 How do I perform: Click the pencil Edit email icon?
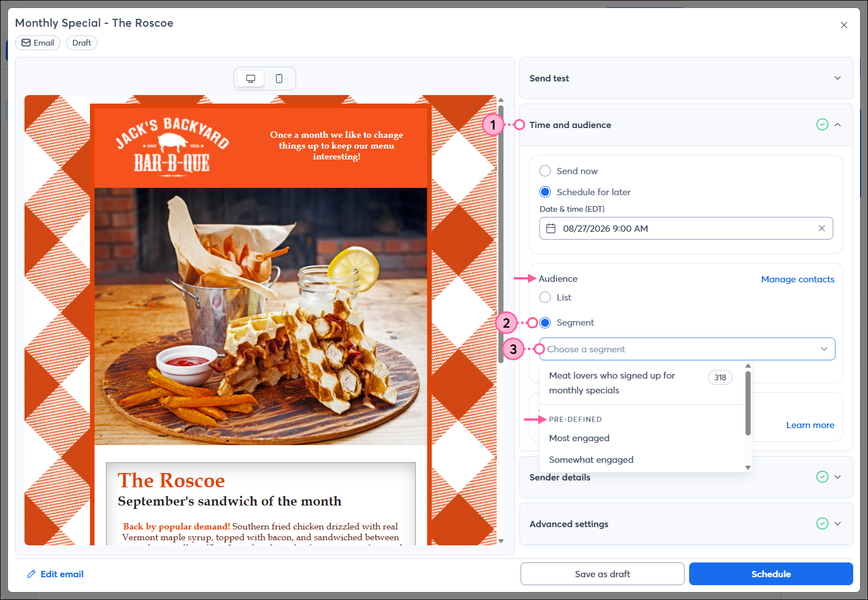coord(31,574)
